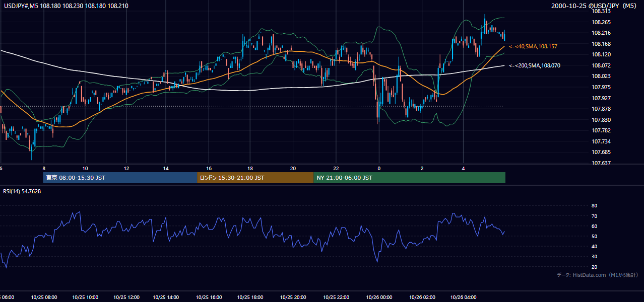Image resolution: width=644 pixels, height=302 pixels.
Task: Select the ロンドン 15:30-21:00 JST session bar
Action: click(255, 178)
